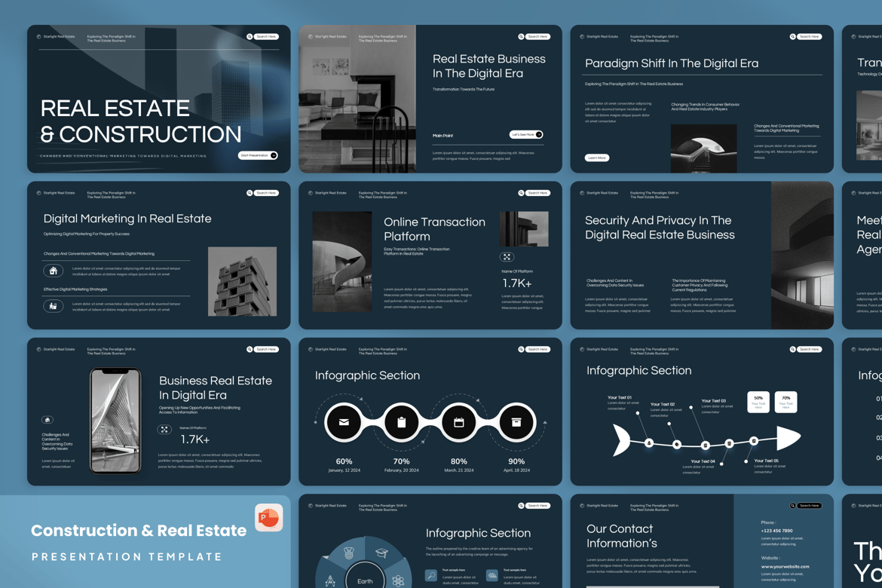Click 1.7K+ on Online Transaction Platform slide
882x588 pixels.
click(x=517, y=283)
